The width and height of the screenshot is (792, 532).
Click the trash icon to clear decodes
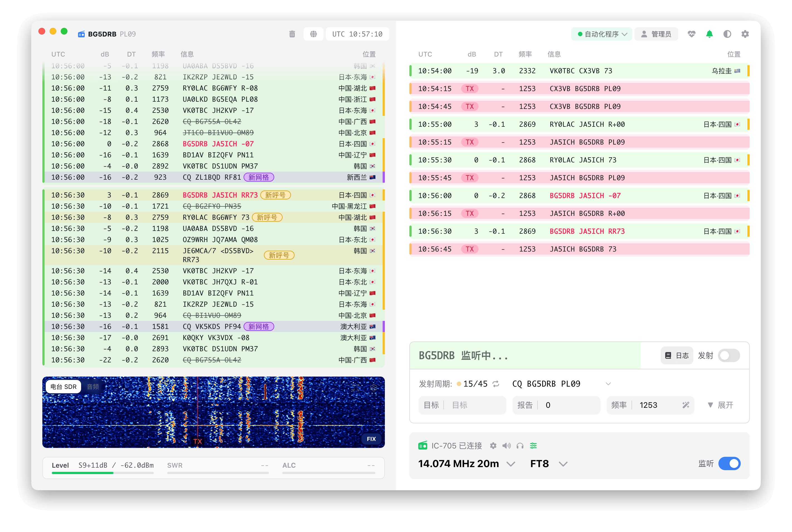point(292,34)
